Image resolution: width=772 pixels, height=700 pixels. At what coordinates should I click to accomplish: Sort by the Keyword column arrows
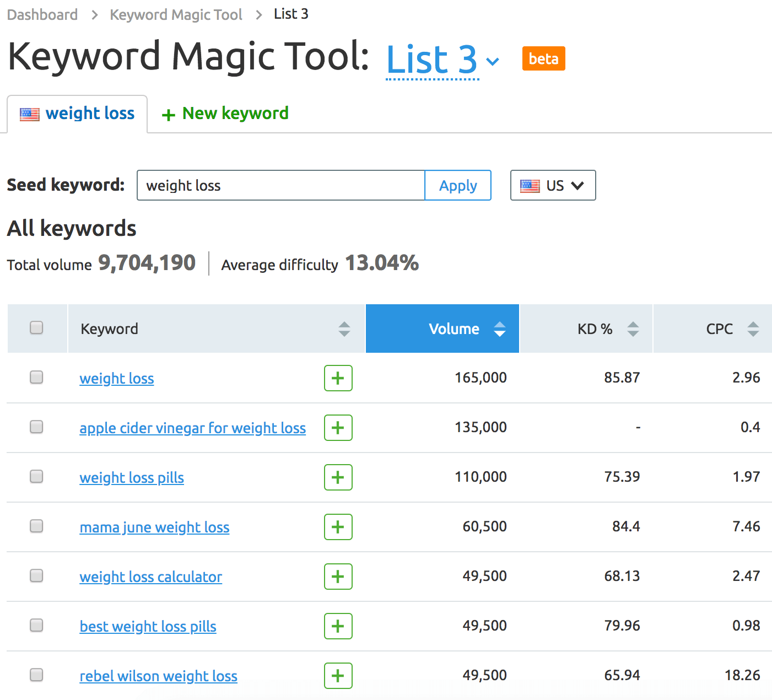pyautogui.click(x=344, y=329)
